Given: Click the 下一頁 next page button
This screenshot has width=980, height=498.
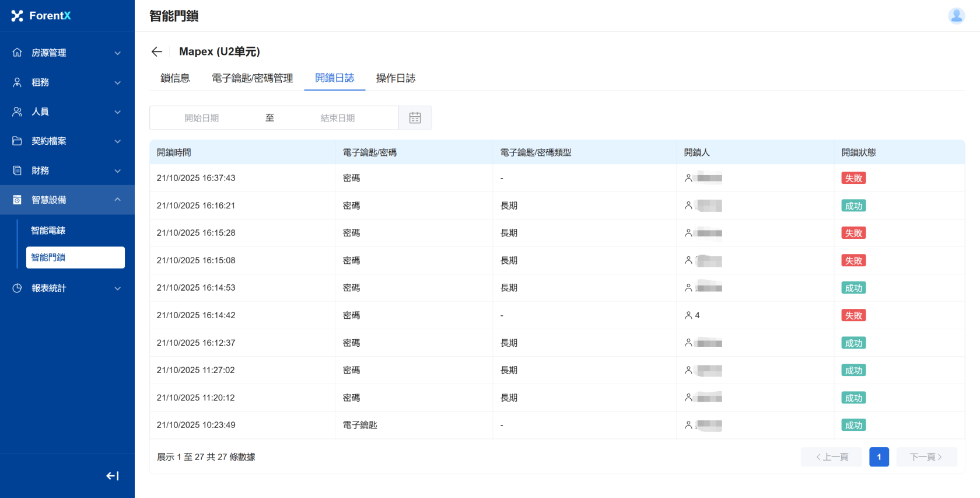Looking at the screenshot, I should click(926, 457).
